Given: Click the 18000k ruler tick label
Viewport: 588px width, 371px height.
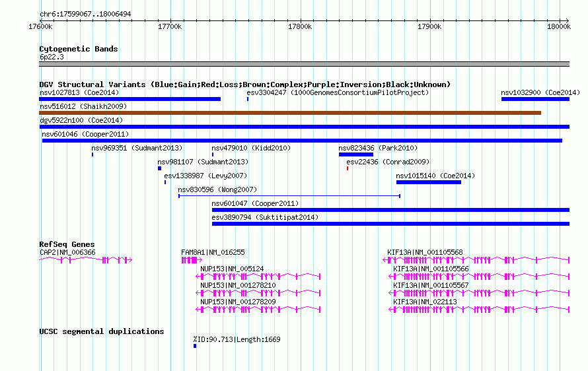Looking at the screenshot, I should [559, 26].
